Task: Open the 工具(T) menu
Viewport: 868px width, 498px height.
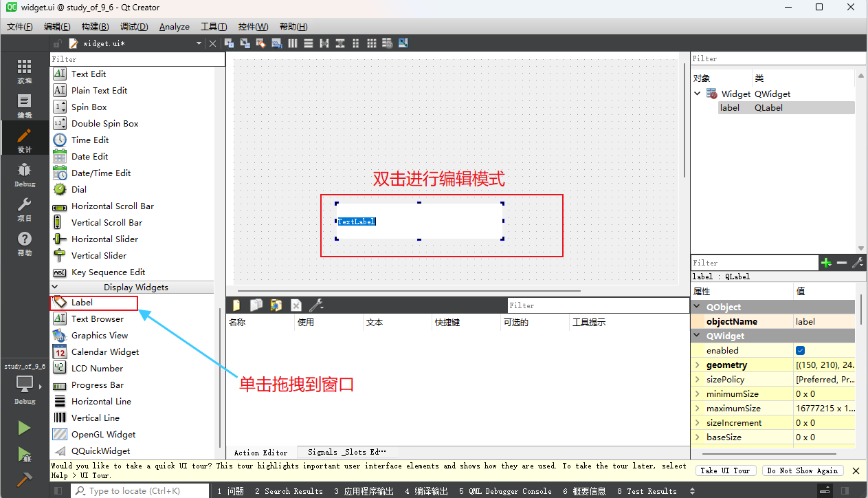Action: pyautogui.click(x=214, y=27)
